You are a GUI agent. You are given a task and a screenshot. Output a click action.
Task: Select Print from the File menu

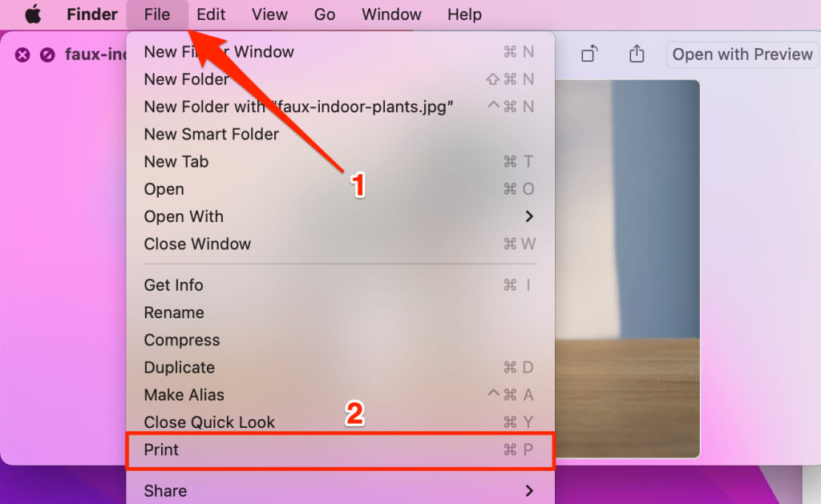pyautogui.click(x=340, y=450)
